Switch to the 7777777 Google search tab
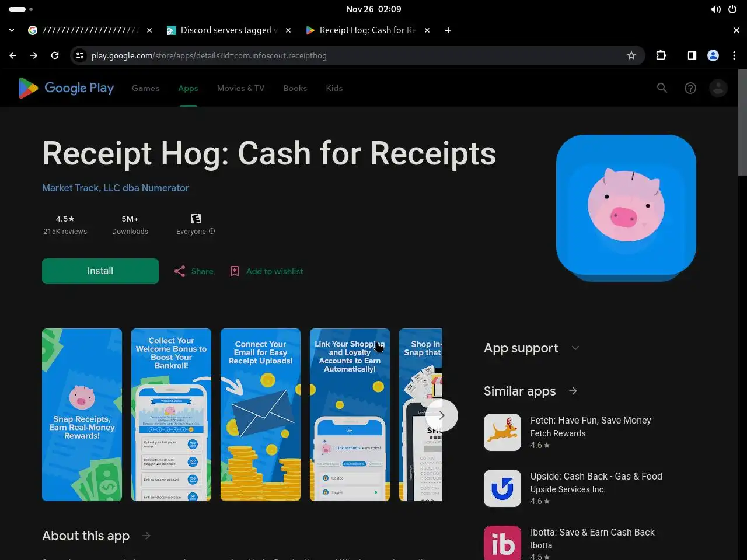Screen dimensions: 747x560 click(x=90, y=30)
